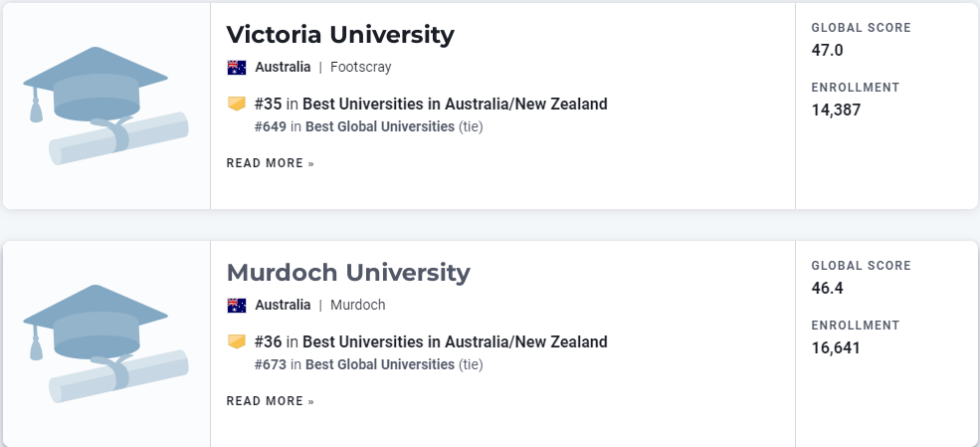
Task: Open the Victoria University title link
Action: click(340, 35)
